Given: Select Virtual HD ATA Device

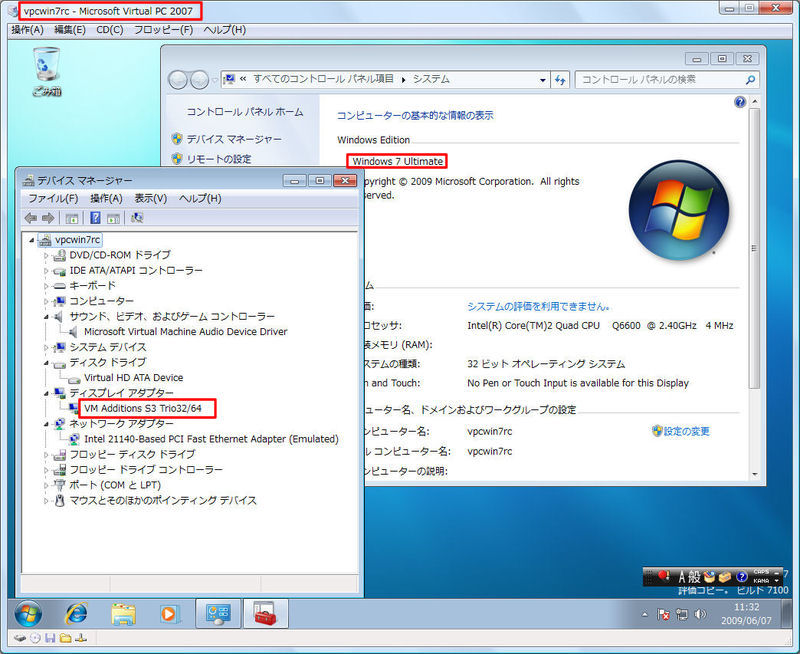Looking at the screenshot, I should click(133, 378).
